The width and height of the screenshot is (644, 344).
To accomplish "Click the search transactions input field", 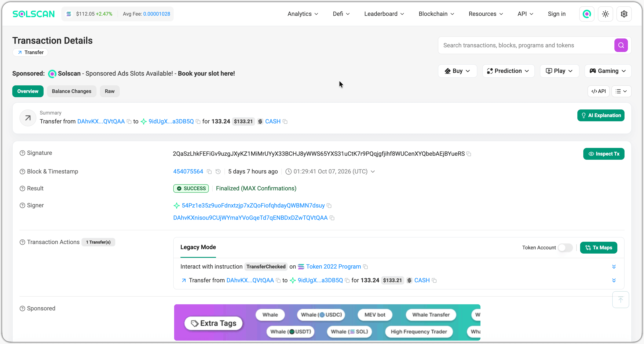I will (x=526, y=45).
